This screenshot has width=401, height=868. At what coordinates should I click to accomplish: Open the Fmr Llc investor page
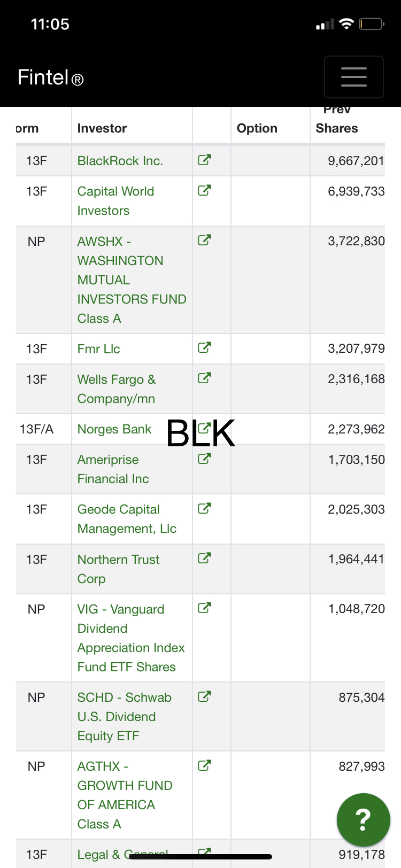99,349
